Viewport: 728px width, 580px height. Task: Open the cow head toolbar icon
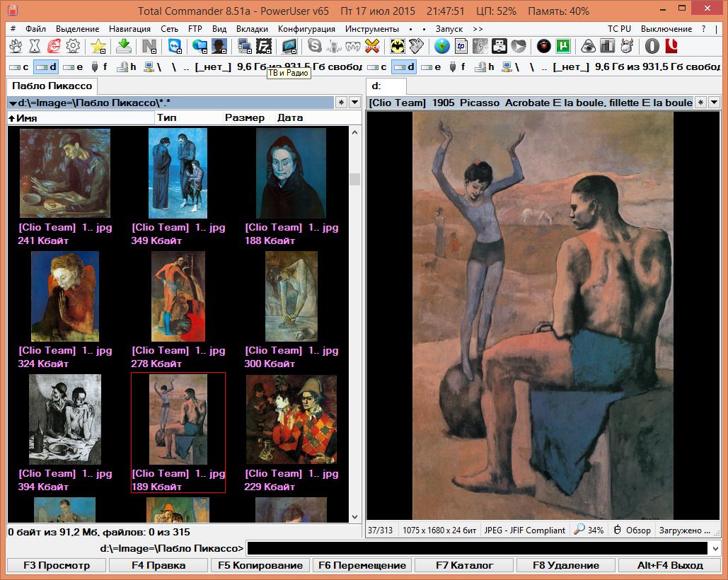[626, 46]
